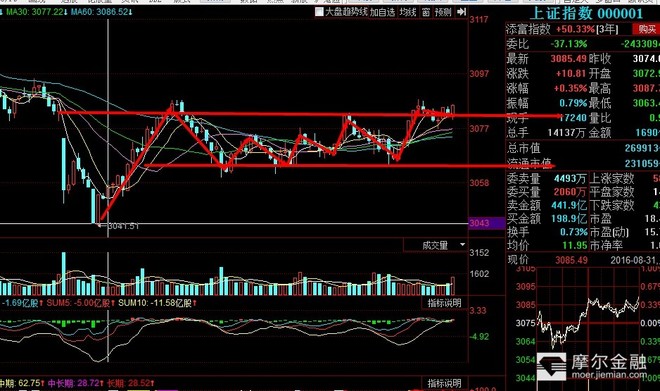The width and height of the screenshot is (660, 391).
Task: Click the 换手 value 0.73%
Action: point(573,232)
